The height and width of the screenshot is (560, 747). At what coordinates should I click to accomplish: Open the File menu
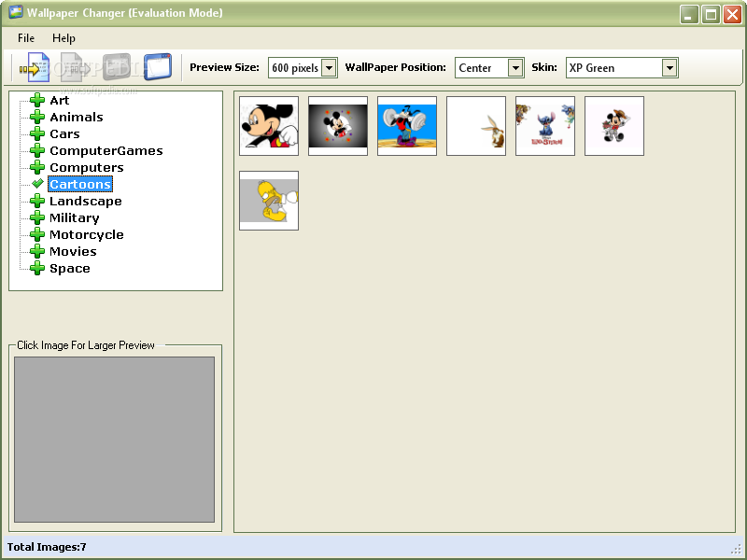coord(26,38)
